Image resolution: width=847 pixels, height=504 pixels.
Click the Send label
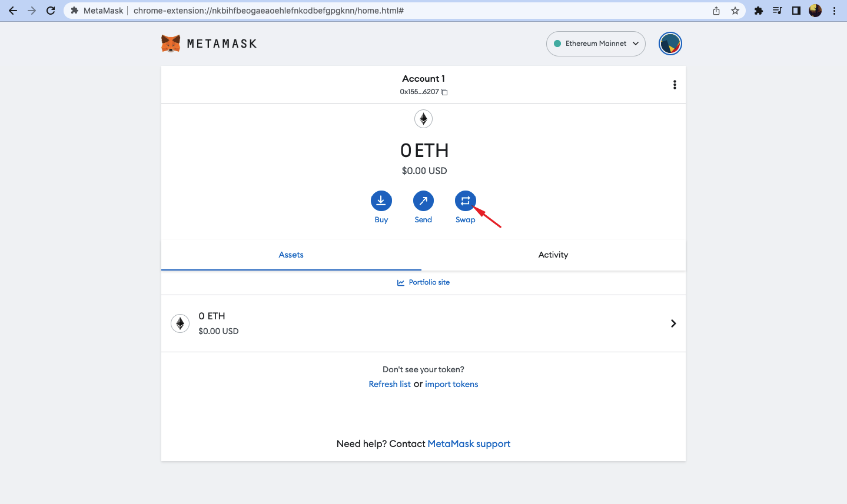click(423, 219)
